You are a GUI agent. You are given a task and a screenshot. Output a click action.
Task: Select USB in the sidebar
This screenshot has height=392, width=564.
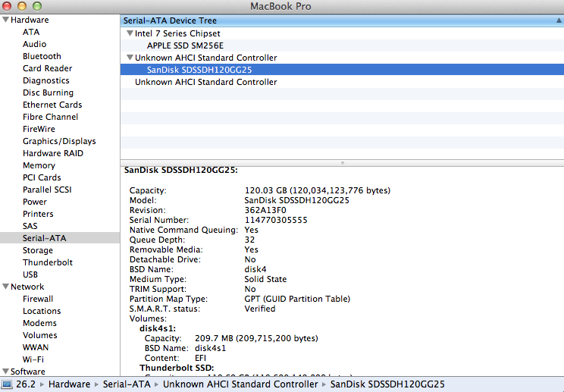pyautogui.click(x=30, y=274)
